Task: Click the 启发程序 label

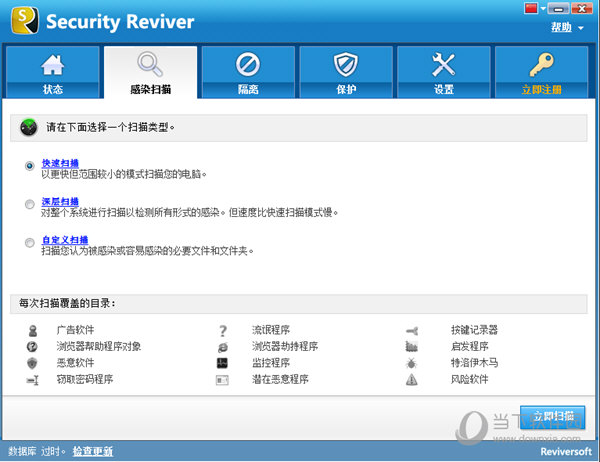Action: click(470, 346)
